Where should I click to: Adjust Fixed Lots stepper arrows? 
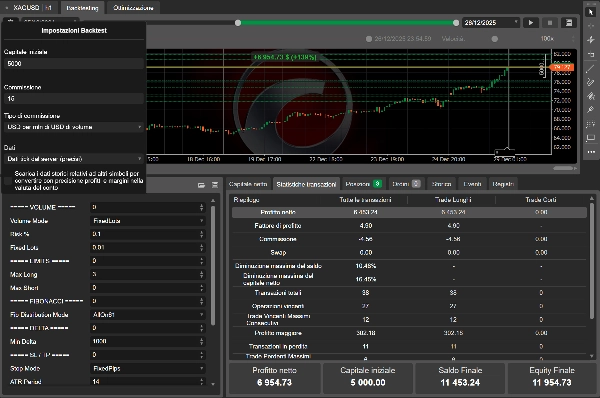click(x=201, y=248)
